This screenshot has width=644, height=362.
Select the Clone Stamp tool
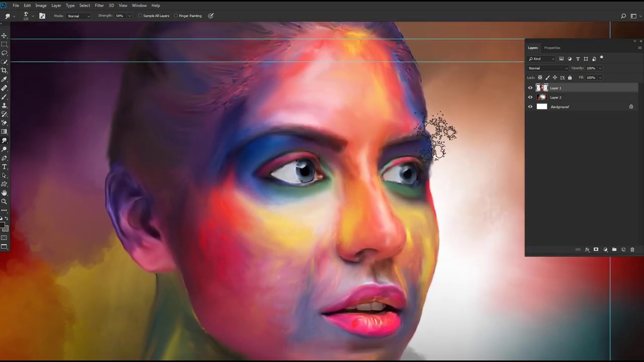(4, 106)
